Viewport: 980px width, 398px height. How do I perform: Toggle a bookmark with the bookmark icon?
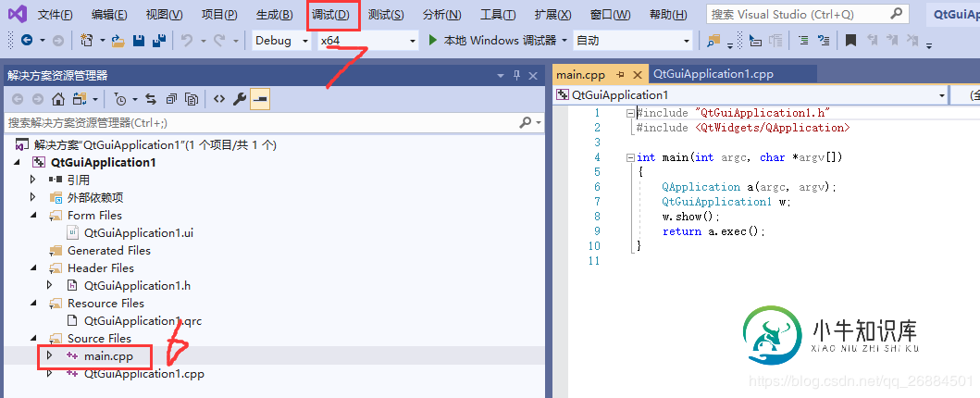point(850,41)
